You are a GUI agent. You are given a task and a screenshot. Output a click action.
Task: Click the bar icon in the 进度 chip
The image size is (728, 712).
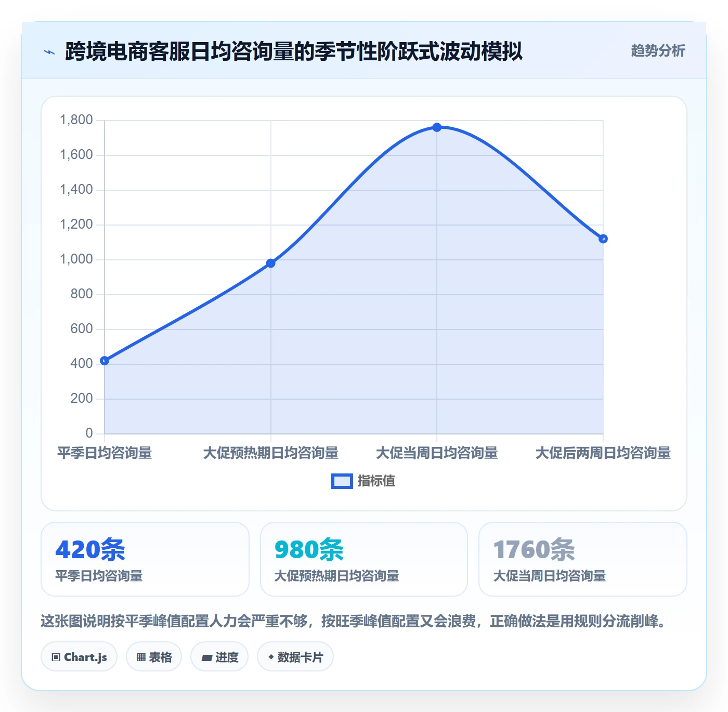point(206,658)
